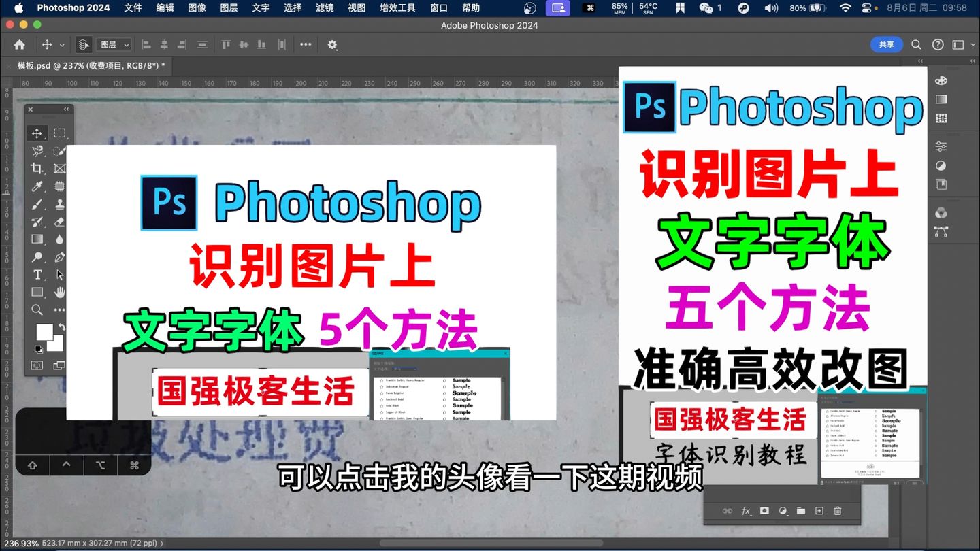Open the 图层 menu in menu bar
The image size is (980, 551).
point(229,8)
